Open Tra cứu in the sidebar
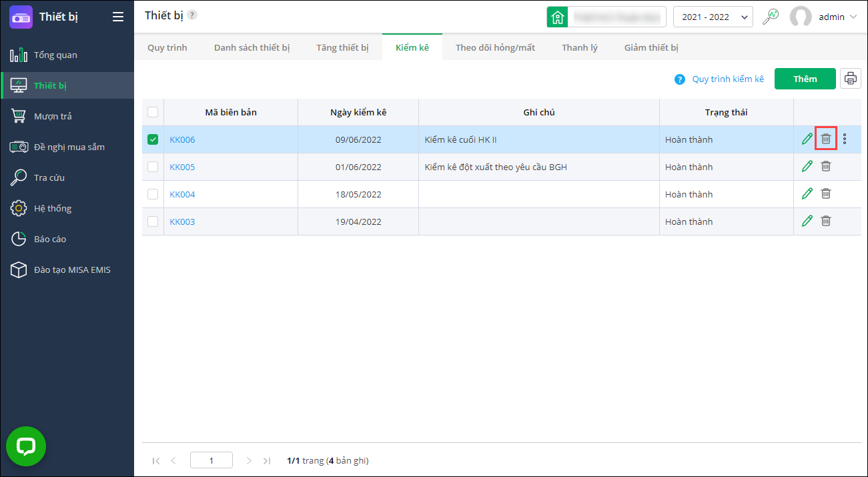The image size is (868, 477). tap(67, 177)
